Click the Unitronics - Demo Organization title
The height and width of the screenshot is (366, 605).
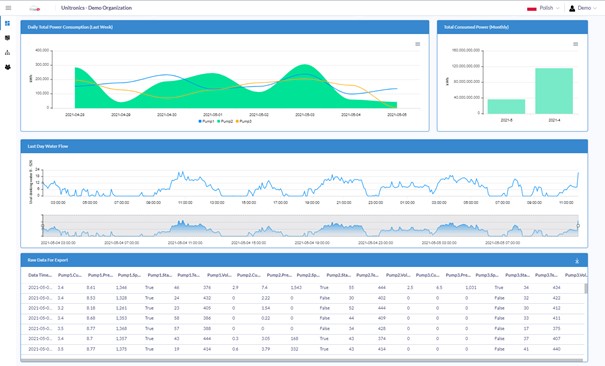[96, 8]
